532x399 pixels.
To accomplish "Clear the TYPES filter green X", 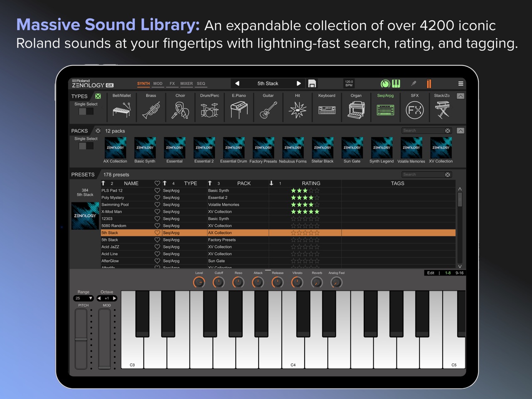I will pyautogui.click(x=98, y=96).
